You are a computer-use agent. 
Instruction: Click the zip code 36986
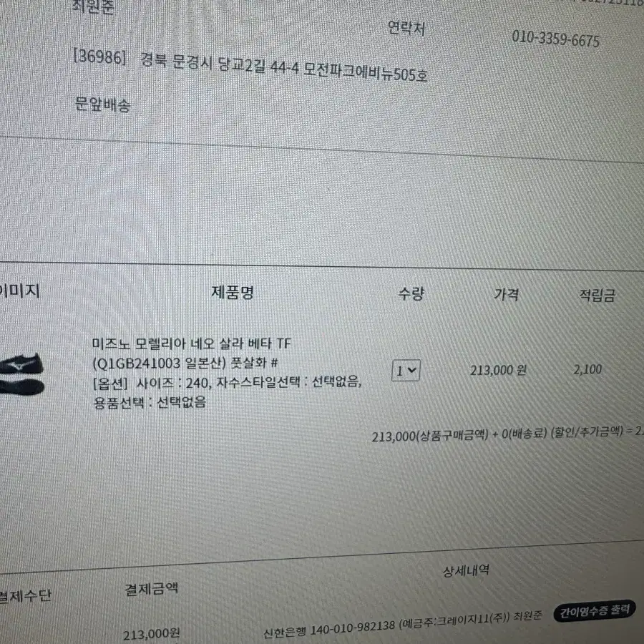click(x=99, y=57)
